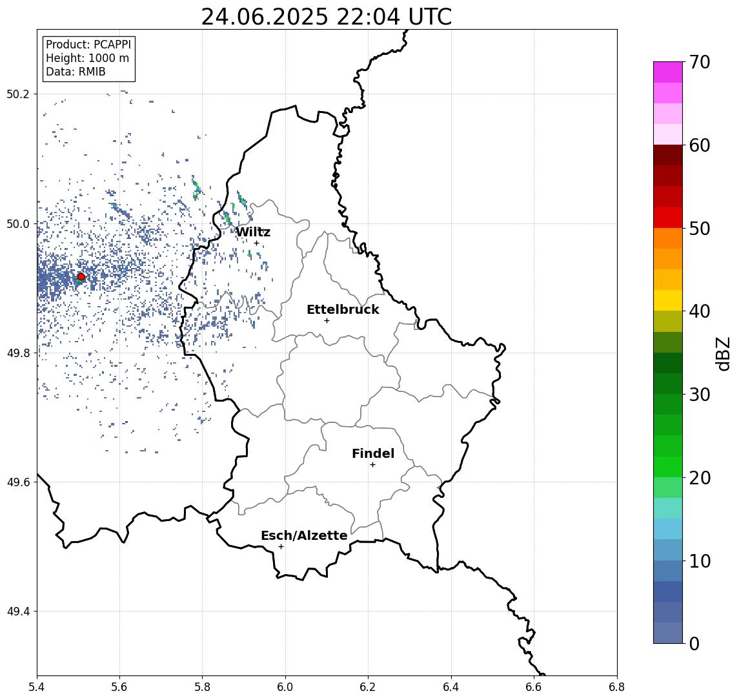Click the 'Height: 1000 m' text line
This screenshot has width=739, height=700.
87,58
